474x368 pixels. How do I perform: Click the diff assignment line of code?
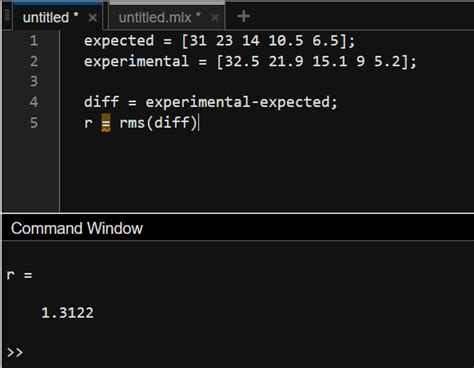pyautogui.click(x=211, y=102)
